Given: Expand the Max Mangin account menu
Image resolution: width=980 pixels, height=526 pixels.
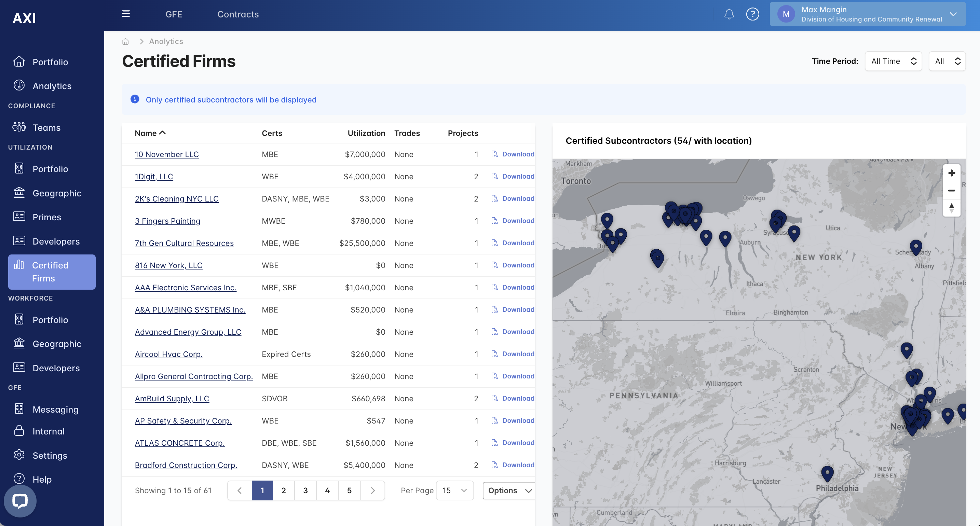Looking at the screenshot, I should point(867,14).
